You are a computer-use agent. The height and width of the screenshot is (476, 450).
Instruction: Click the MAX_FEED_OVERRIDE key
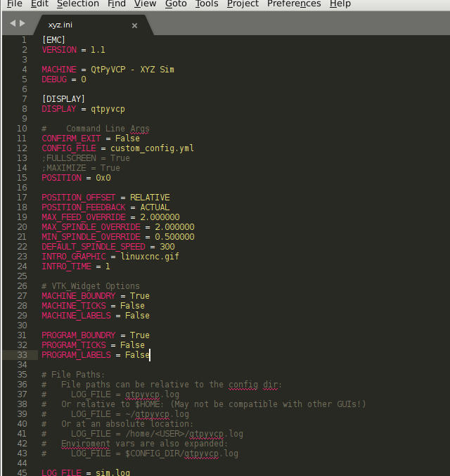pyautogui.click(x=84, y=217)
